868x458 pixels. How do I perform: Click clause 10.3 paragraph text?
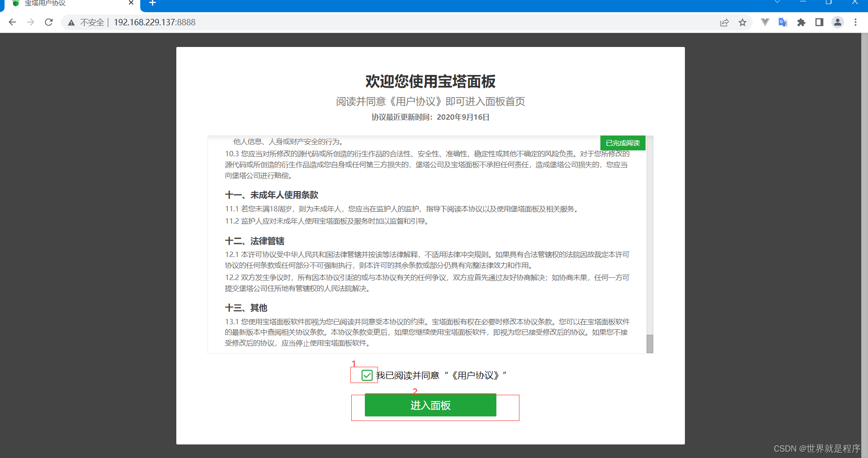click(x=427, y=165)
